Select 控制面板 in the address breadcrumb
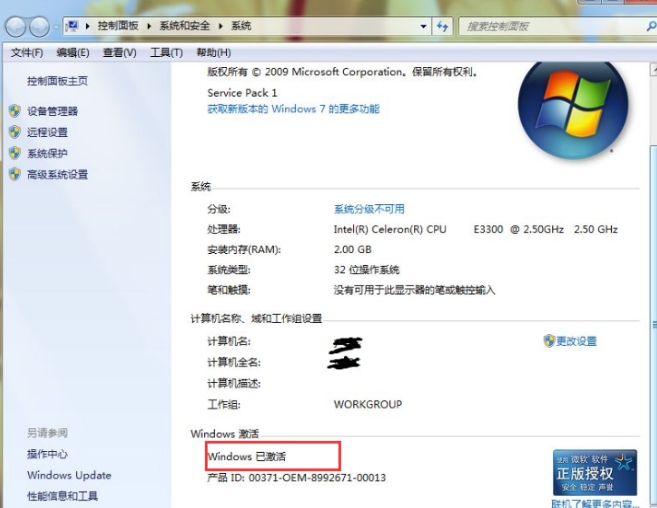The height and width of the screenshot is (508, 657). 118,26
